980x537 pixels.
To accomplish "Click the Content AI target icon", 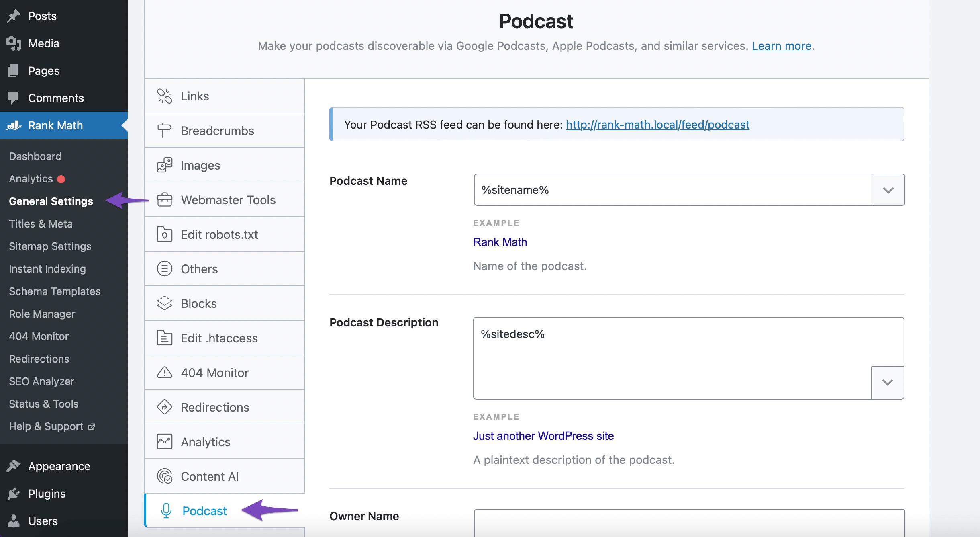I will [x=164, y=476].
